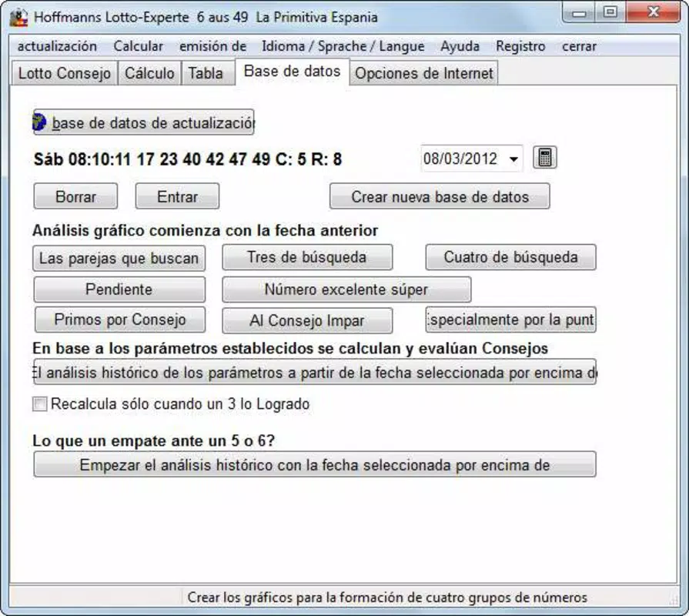The image size is (689, 616).
Task: Click the calculator icon next to date
Action: (x=545, y=158)
